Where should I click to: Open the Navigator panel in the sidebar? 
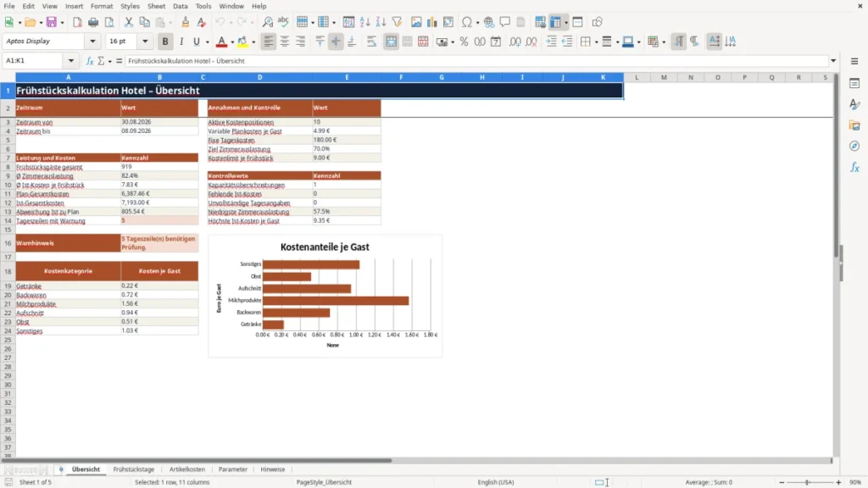(x=854, y=146)
